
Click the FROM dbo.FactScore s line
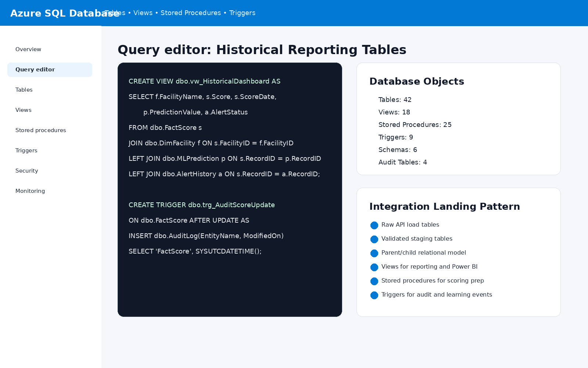pos(165,128)
